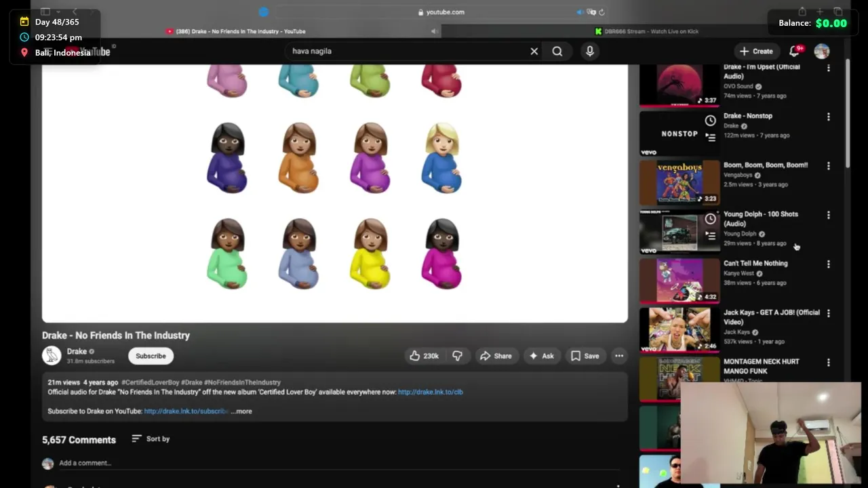The width and height of the screenshot is (868, 488).
Task: Open Drake channel avatar
Action: (x=52, y=355)
